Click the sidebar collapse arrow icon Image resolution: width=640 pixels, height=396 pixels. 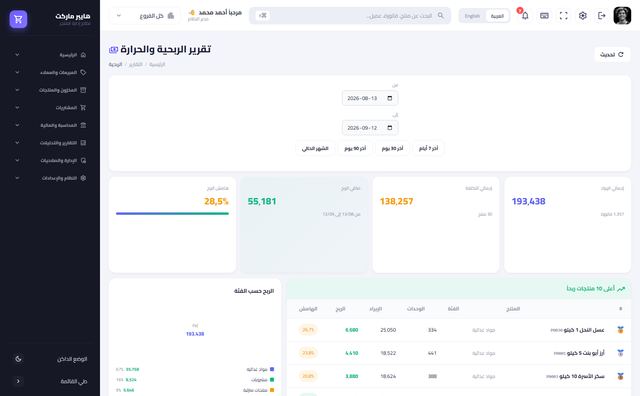click(x=18, y=381)
